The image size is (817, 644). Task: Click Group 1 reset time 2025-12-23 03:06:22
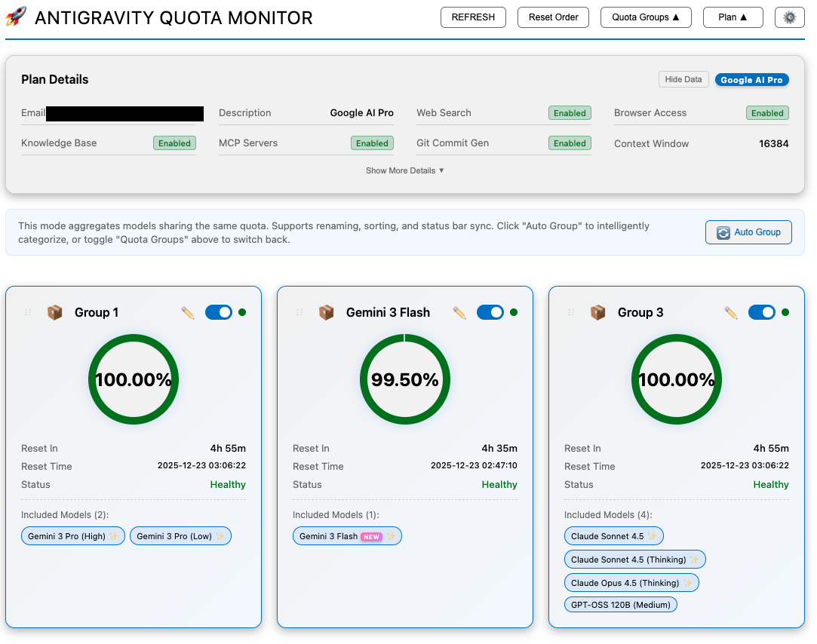pyautogui.click(x=201, y=465)
